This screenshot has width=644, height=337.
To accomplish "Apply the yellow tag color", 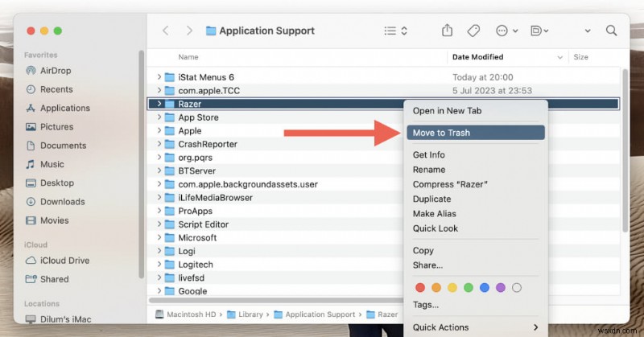I will [452, 288].
